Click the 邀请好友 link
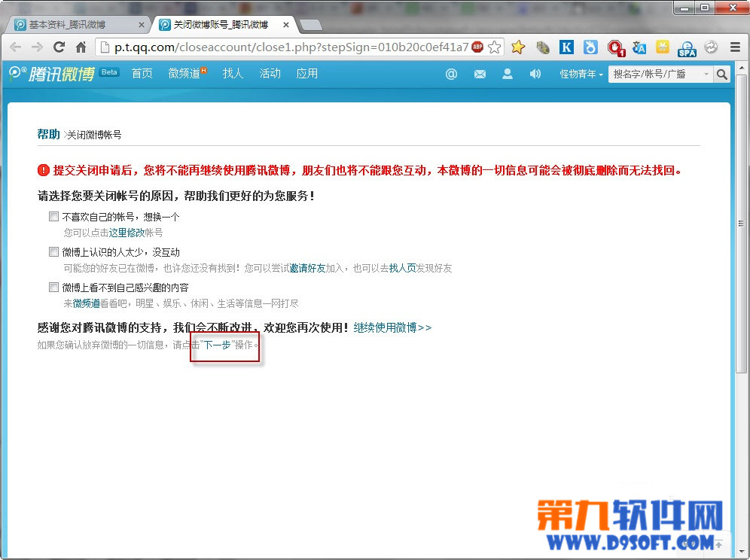Viewport: 750px width, 560px height. tap(307, 268)
